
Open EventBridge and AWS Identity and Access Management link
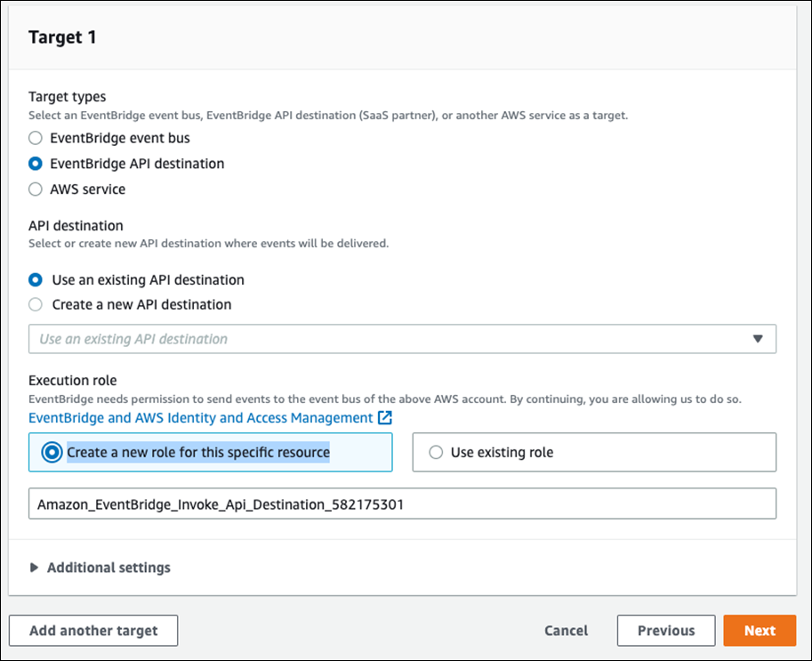201,417
